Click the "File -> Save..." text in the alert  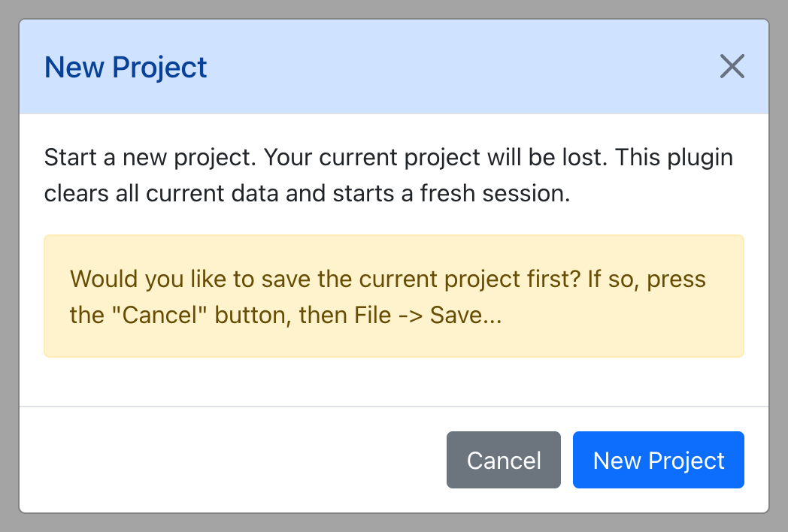coord(428,315)
